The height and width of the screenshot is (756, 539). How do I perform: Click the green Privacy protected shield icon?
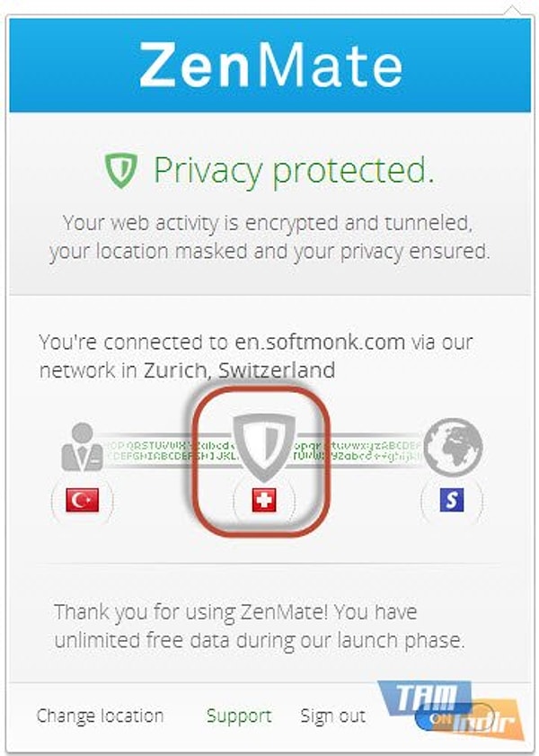point(121,170)
